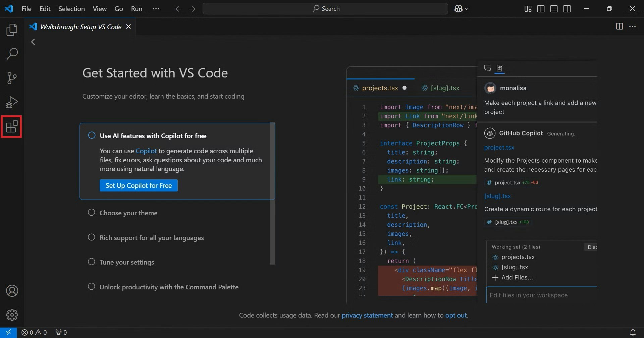Expand the hidden menu items ellipsis
This screenshot has height=338, width=644.
tap(156, 9)
